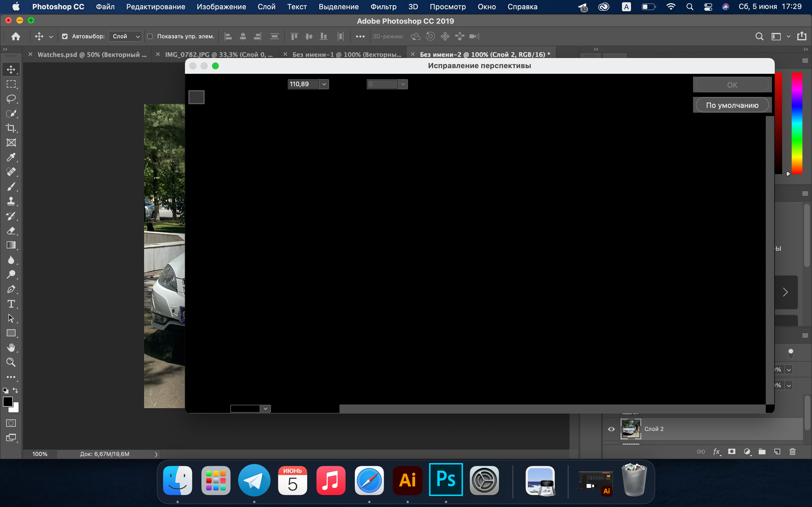The height and width of the screenshot is (507, 812).
Task: Uncheck the Автовыбор checkbox
Action: coord(65,36)
